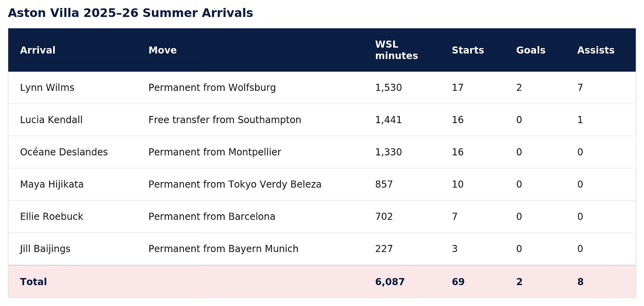Click the Arrival column header
This screenshot has height=306, width=644.
click(x=38, y=50)
